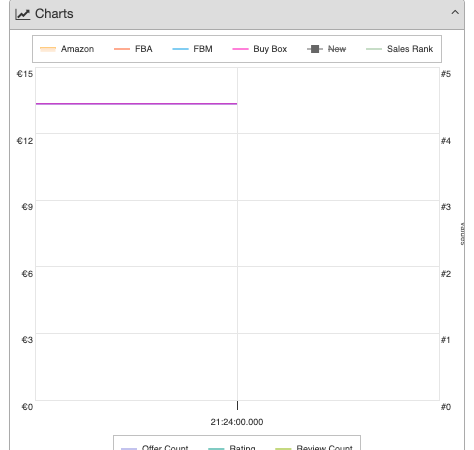This screenshot has height=450, width=474.
Task: Toggle the Buy Box series in the legend
Action: click(260, 49)
